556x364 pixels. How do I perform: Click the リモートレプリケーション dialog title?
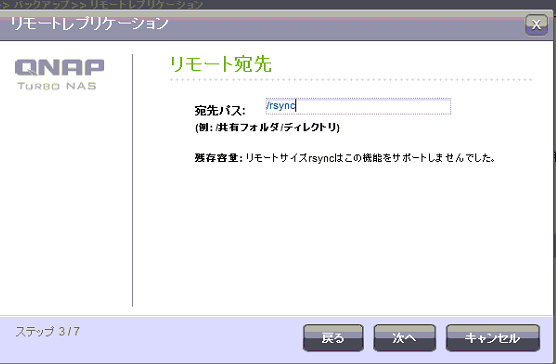89,24
